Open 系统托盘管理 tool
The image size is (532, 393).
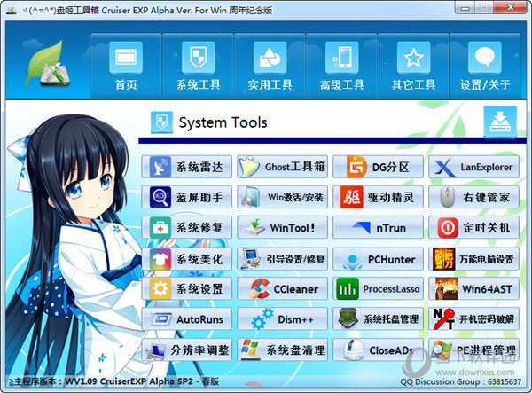tap(378, 319)
